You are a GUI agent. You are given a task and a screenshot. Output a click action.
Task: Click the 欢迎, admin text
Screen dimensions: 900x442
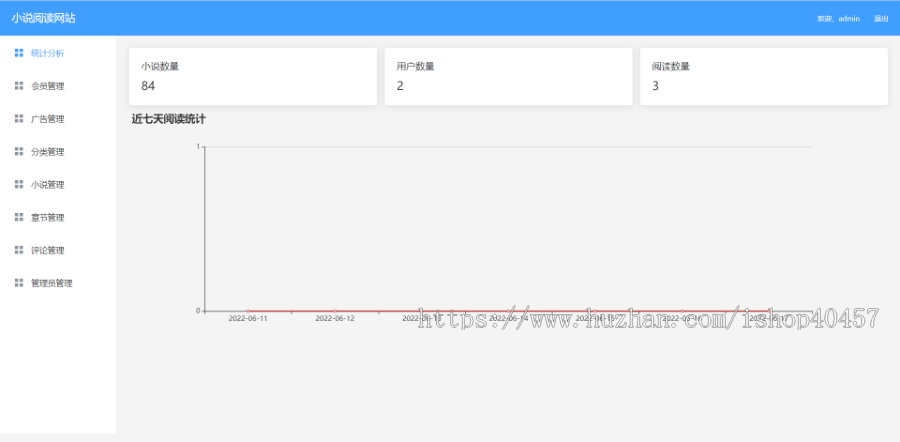[x=839, y=19]
